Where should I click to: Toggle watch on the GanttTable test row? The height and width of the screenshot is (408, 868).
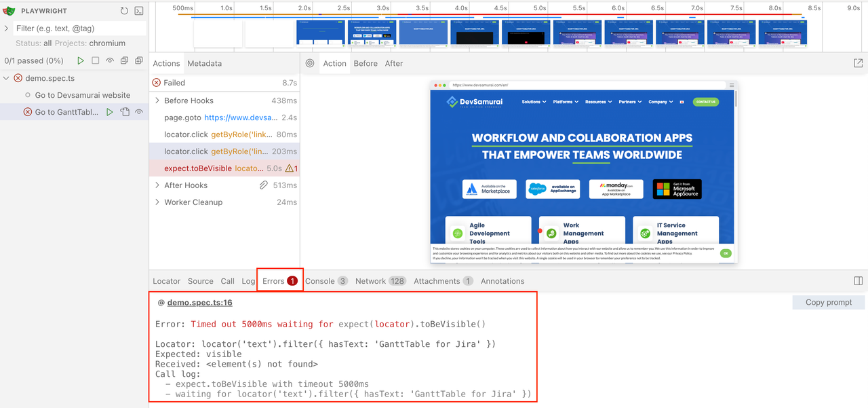click(x=139, y=112)
